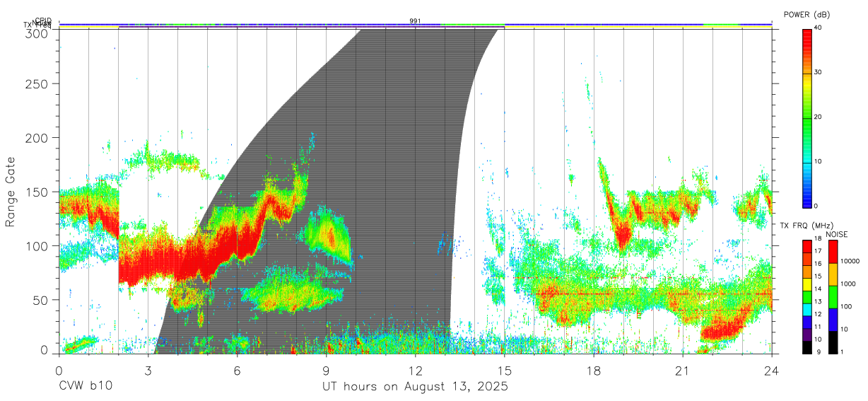
Task: Click the '40' tick on POWER scale
Action: tap(816, 28)
